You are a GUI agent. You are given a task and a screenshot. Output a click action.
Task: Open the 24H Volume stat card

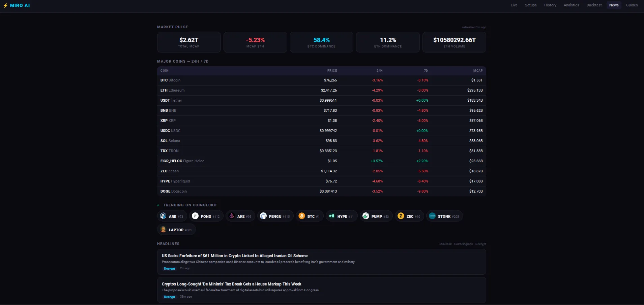coord(454,42)
